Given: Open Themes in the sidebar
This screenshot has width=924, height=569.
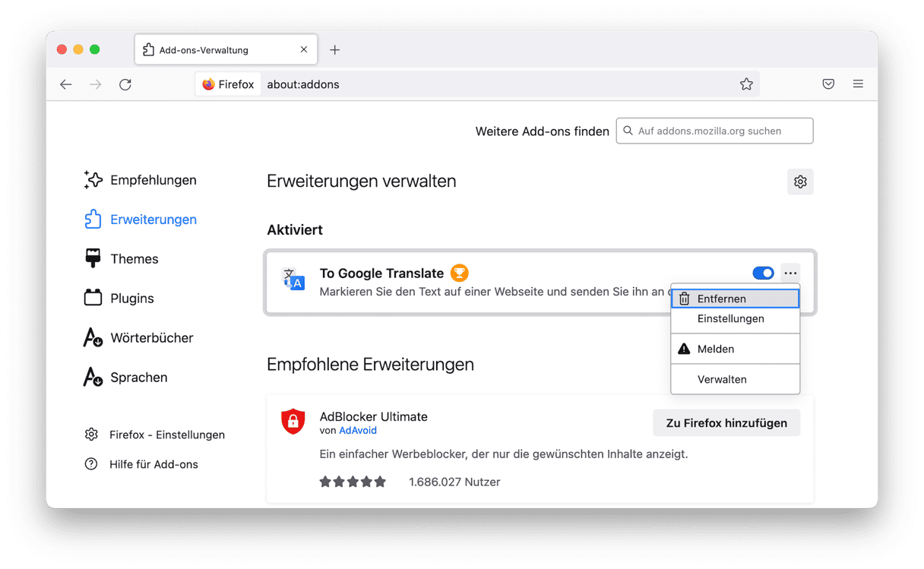Looking at the screenshot, I should pyautogui.click(x=121, y=259).
